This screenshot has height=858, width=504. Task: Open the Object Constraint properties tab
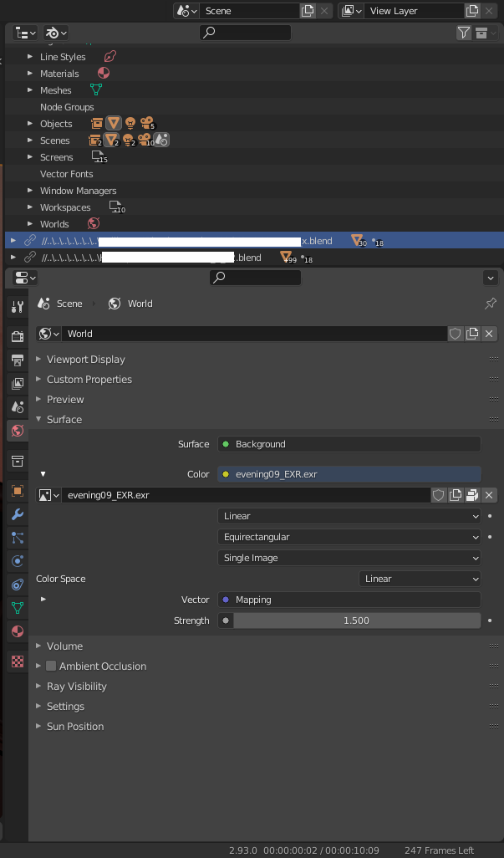click(18, 585)
